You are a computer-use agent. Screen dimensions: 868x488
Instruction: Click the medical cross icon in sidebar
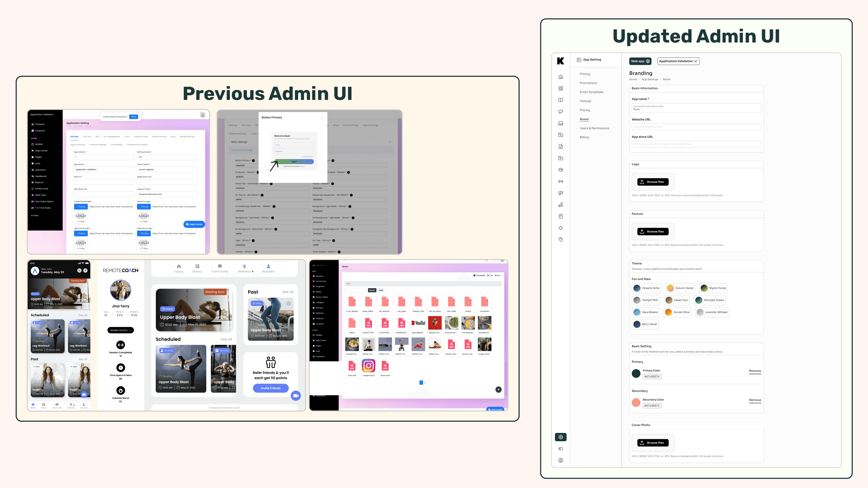point(561,228)
